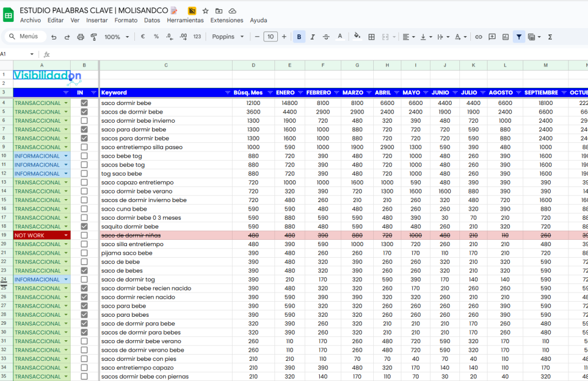Open the NOT WORK dropdown in row 19
The image size is (588, 381).
pos(66,236)
